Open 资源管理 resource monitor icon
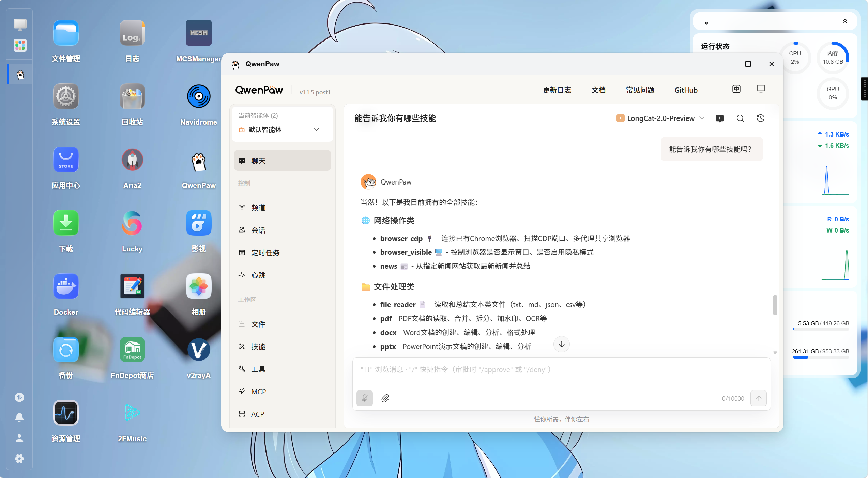 point(66,413)
